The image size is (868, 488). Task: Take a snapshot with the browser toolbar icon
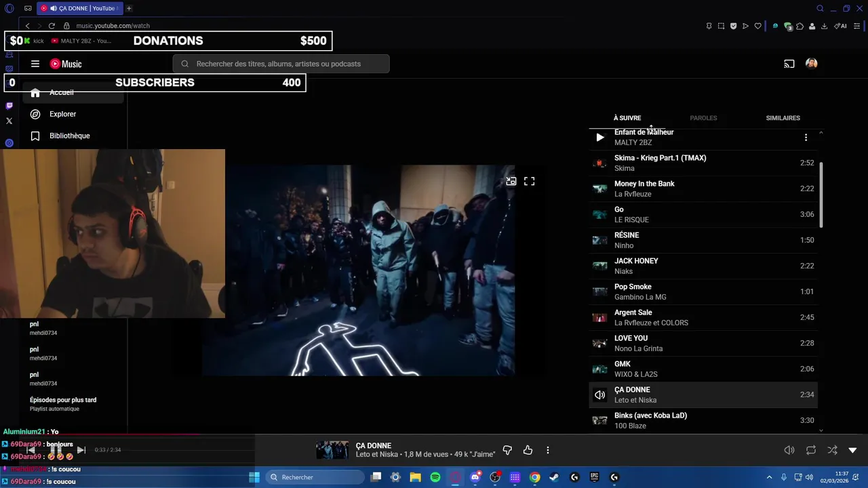coord(721,26)
